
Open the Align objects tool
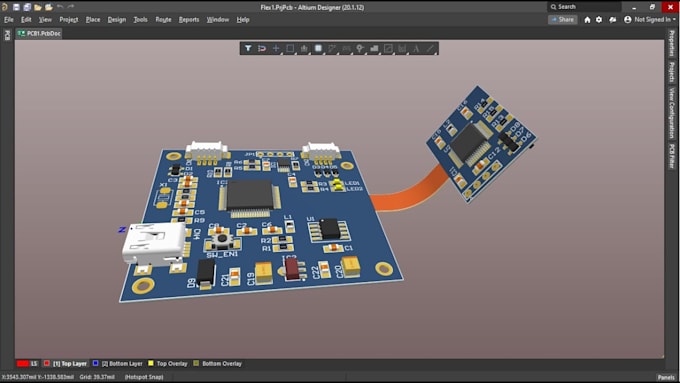(x=304, y=49)
